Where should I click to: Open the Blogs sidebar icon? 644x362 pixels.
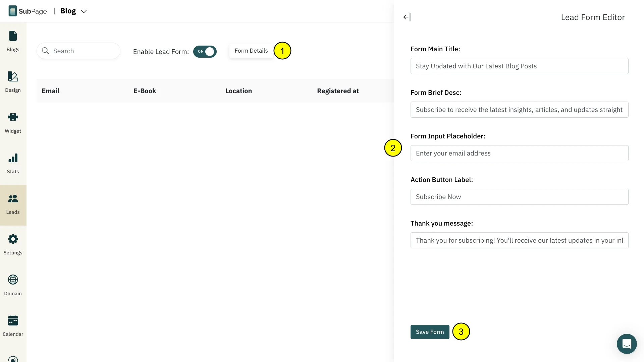coord(13,36)
